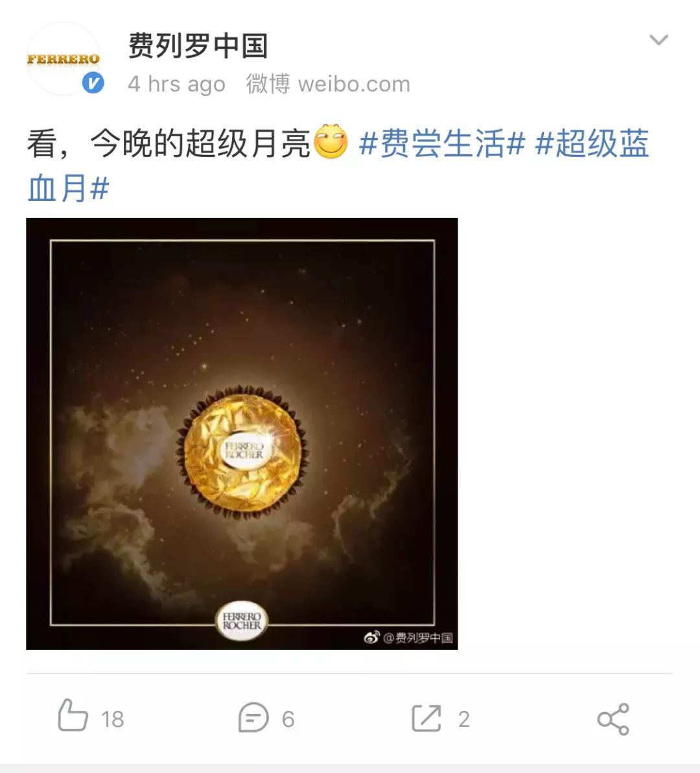Tap the Ferrero profile avatar
700x773 pixels.
coord(64,58)
